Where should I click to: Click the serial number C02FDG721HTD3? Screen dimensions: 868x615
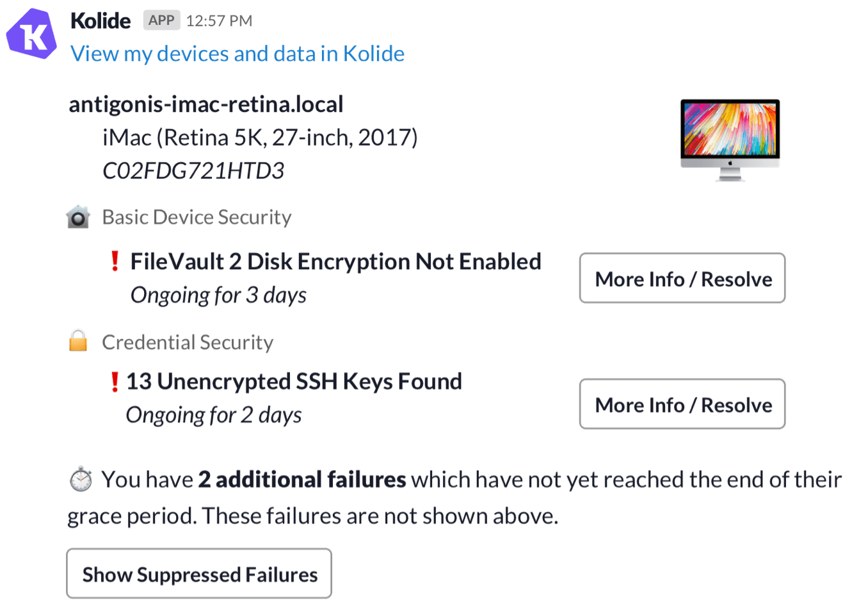[x=193, y=171]
